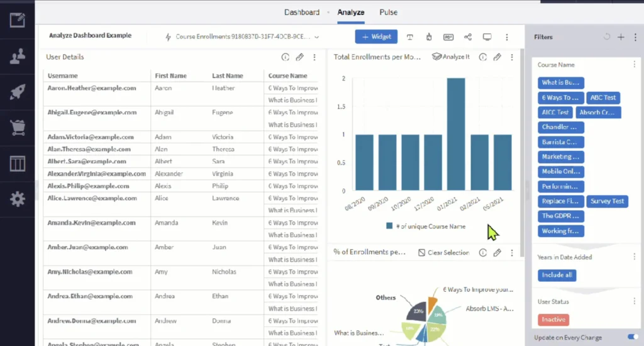The image size is (644, 346).
Task: Open the rocket icon in left sidebar
Action: point(17,92)
